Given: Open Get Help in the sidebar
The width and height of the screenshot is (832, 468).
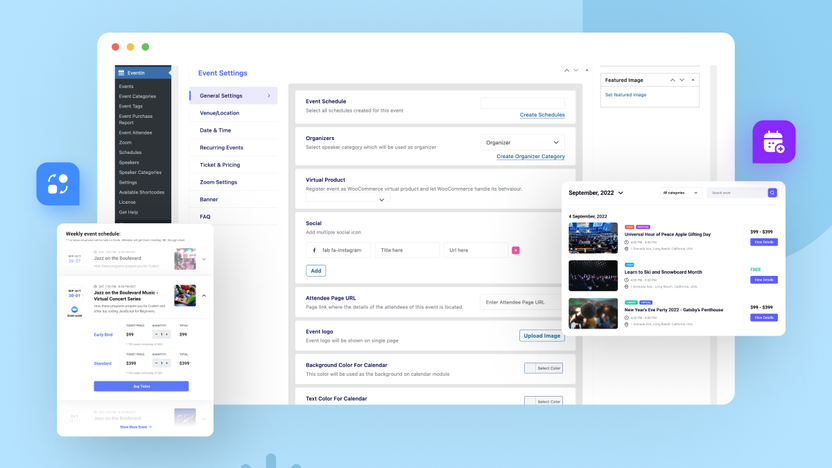Looking at the screenshot, I should click(x=128, y=212).
